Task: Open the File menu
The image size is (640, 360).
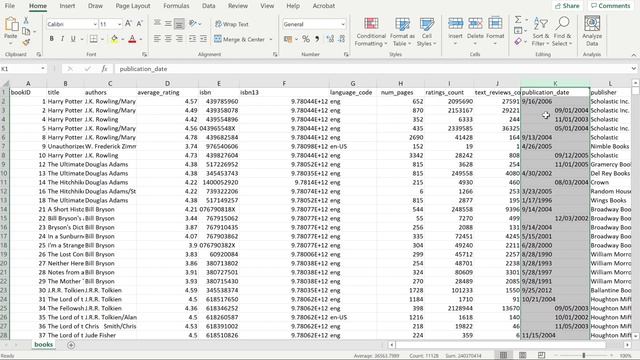Action: tap(10, 6)
